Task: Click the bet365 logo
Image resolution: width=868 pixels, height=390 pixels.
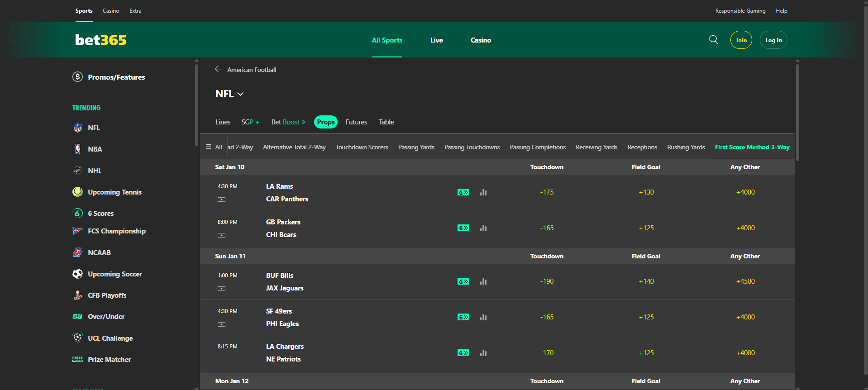Action: point(100,40)
